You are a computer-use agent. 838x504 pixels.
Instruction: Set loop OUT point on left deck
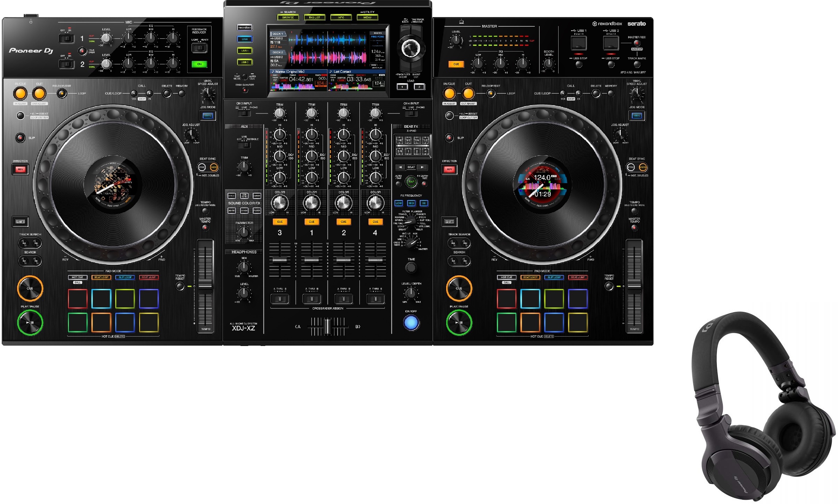click(x=39, y=93)
